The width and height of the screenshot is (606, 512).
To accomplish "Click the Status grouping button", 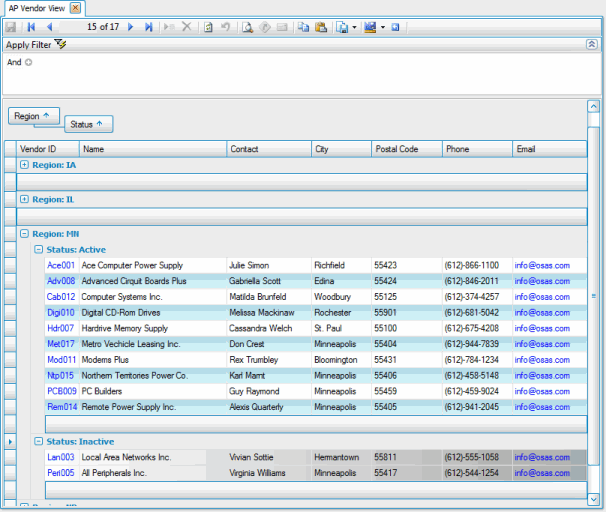I will pyautogui.click(x=88, y=125).
